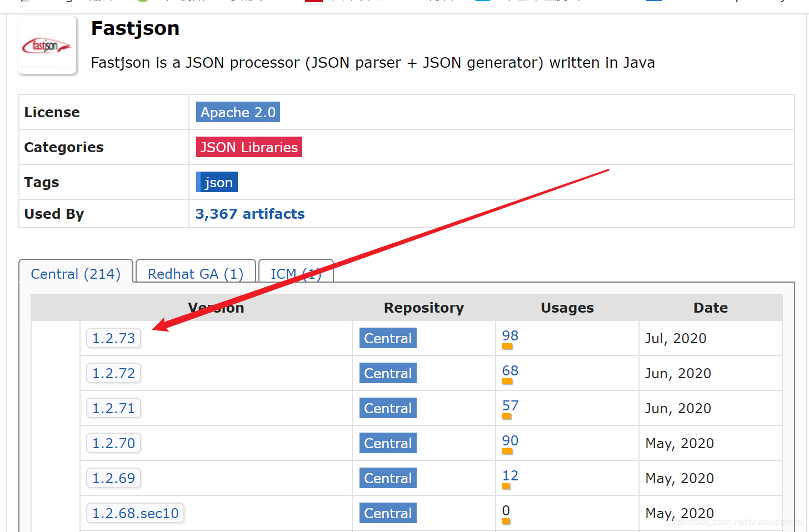Image resolution: width=809 pixels, height=532 pixels.
Task: View the 3,367 artifacts using Fastjson
Action: click(x=249, y=214)
